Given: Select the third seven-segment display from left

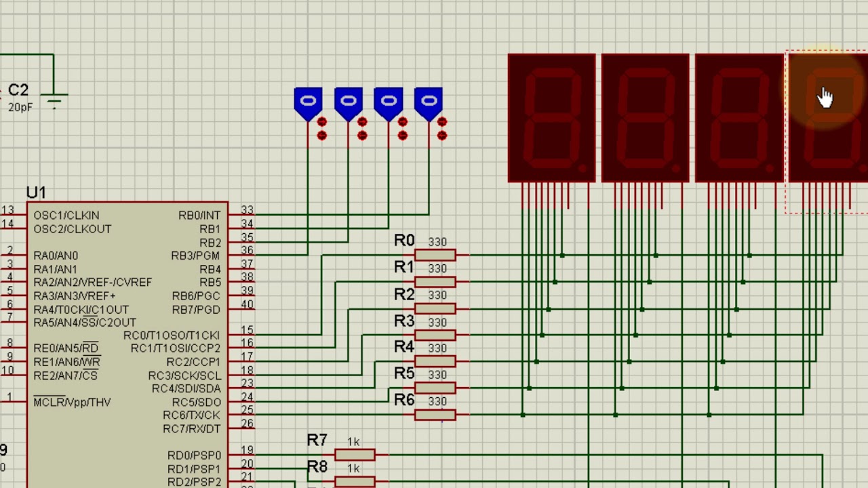Looking at the screenshot, I should pyautogui.click(x=738, y=119).
